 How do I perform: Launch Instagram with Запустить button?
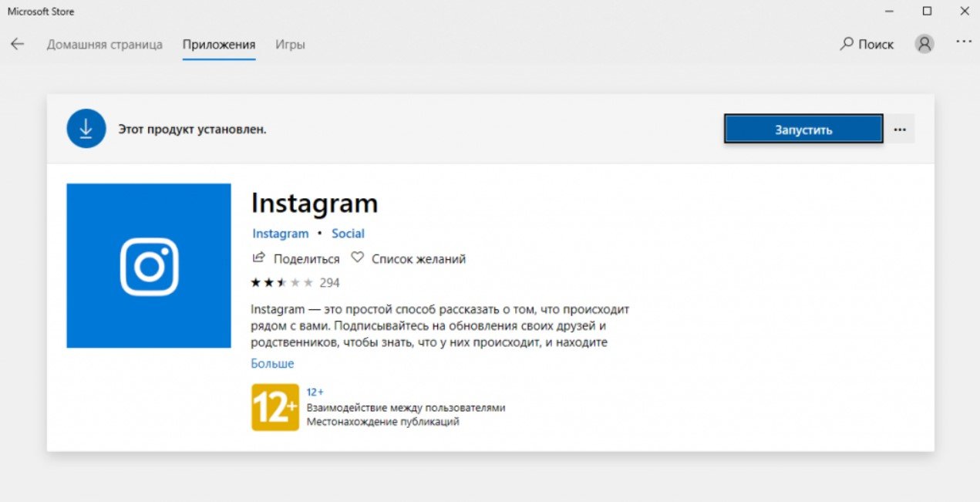(x=803, y=130)
